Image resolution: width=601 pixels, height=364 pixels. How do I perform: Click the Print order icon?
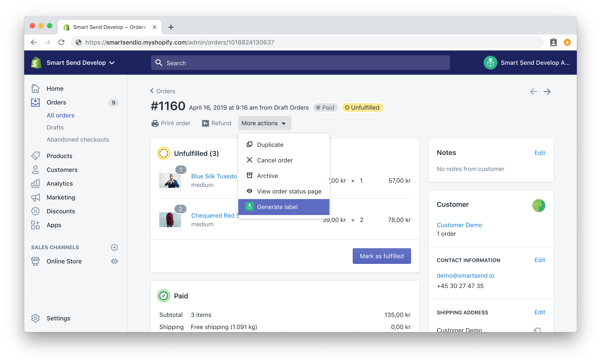click(155, 123)
